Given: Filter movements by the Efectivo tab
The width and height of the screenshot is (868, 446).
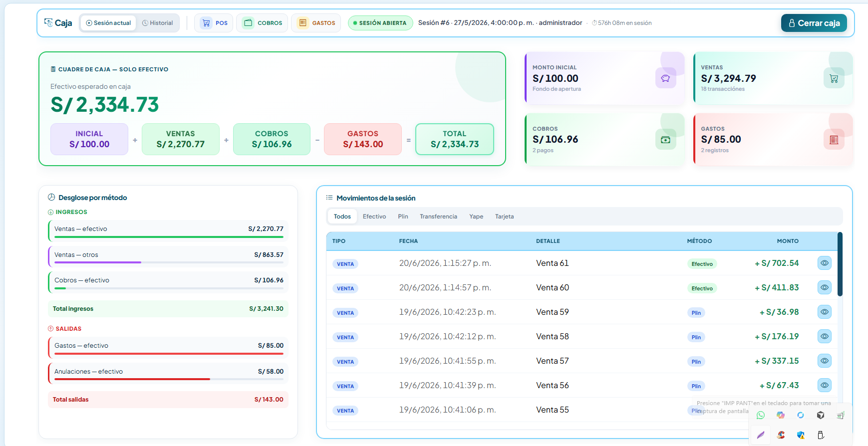Looking at the screenshot, I should [374, 217].
